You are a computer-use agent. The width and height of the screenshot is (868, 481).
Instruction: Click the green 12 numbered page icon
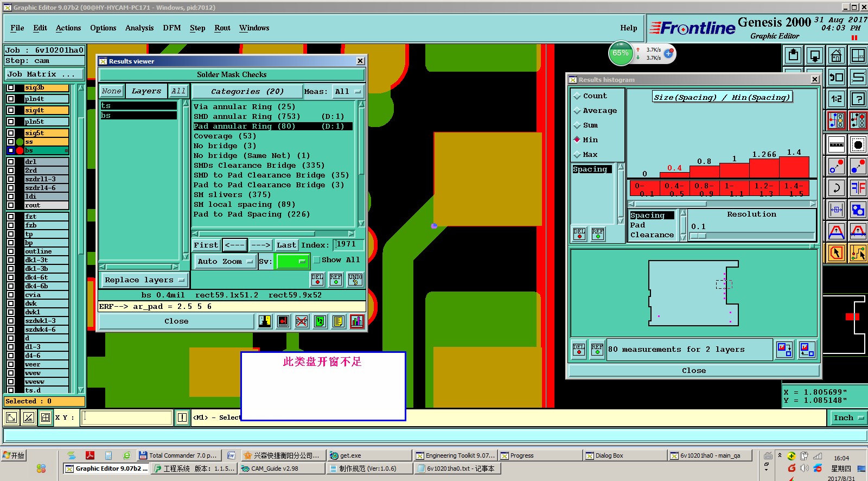pyautogui.click(x=320, y=321)
